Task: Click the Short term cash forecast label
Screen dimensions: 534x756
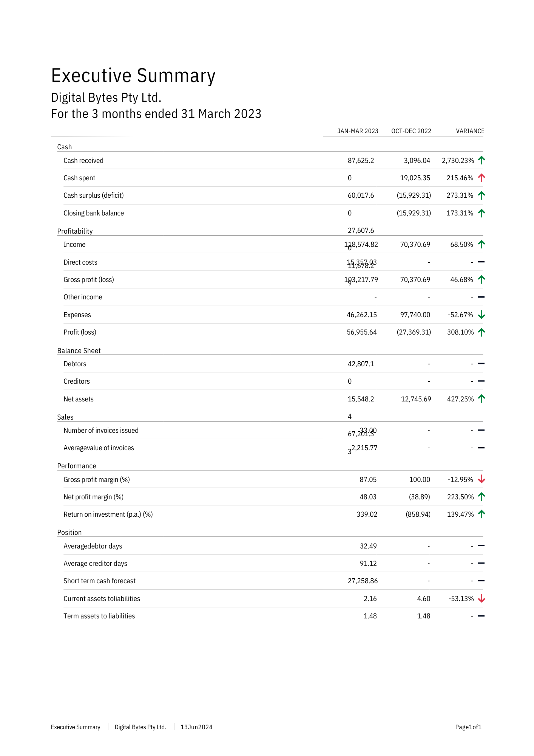Action: point(99,581)
